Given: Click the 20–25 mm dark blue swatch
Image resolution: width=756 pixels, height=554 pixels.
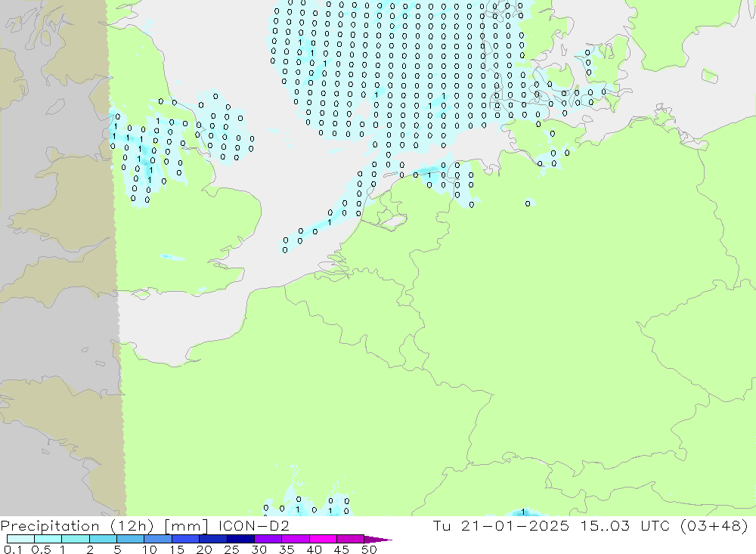Looking at the screenshot, I should (x=213, y=539).
